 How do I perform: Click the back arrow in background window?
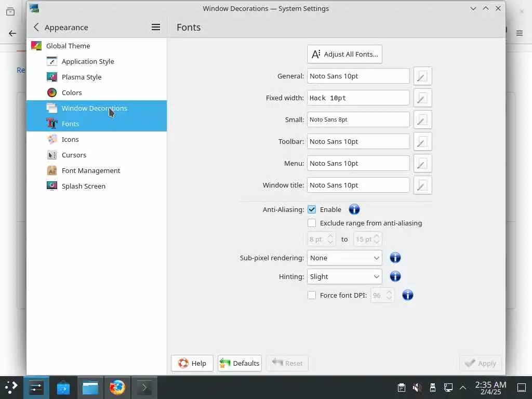tap(12, 33)
